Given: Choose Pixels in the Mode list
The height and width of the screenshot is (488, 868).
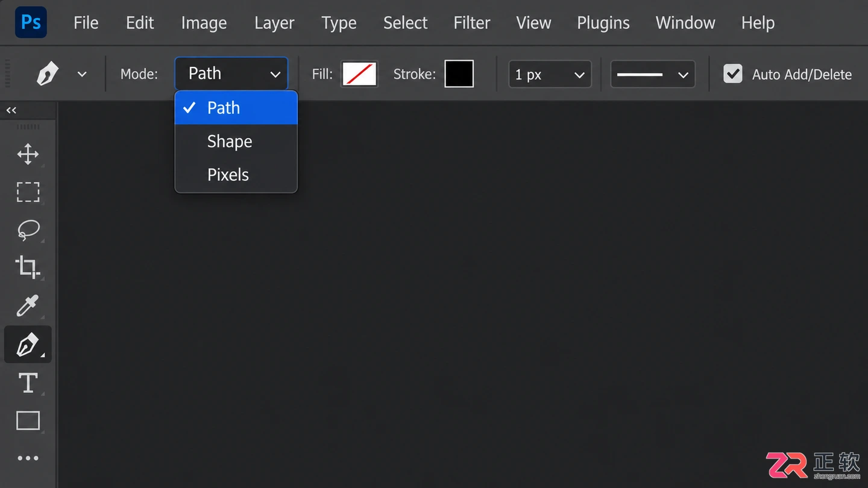Looking at the screenshot, I should coord(236,175).
